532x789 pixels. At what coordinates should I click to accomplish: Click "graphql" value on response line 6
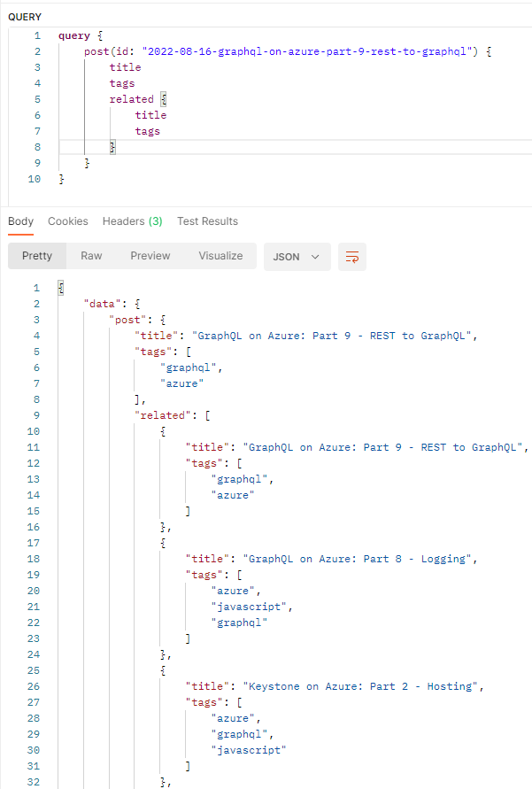(x=188, y=367)
